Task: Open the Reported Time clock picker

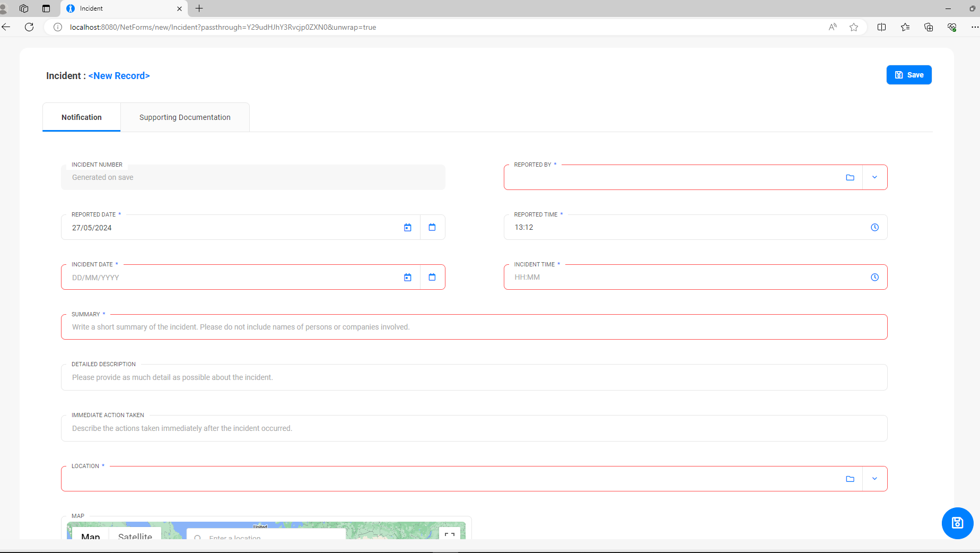Action: 874,227
